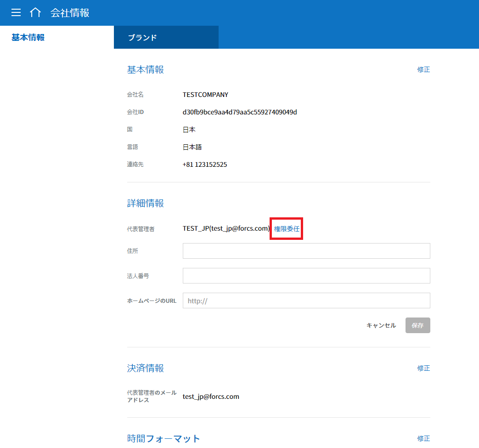Click the 時間フォーマット section heading
The width and height of the screenshot is (479, 448).
163,438
